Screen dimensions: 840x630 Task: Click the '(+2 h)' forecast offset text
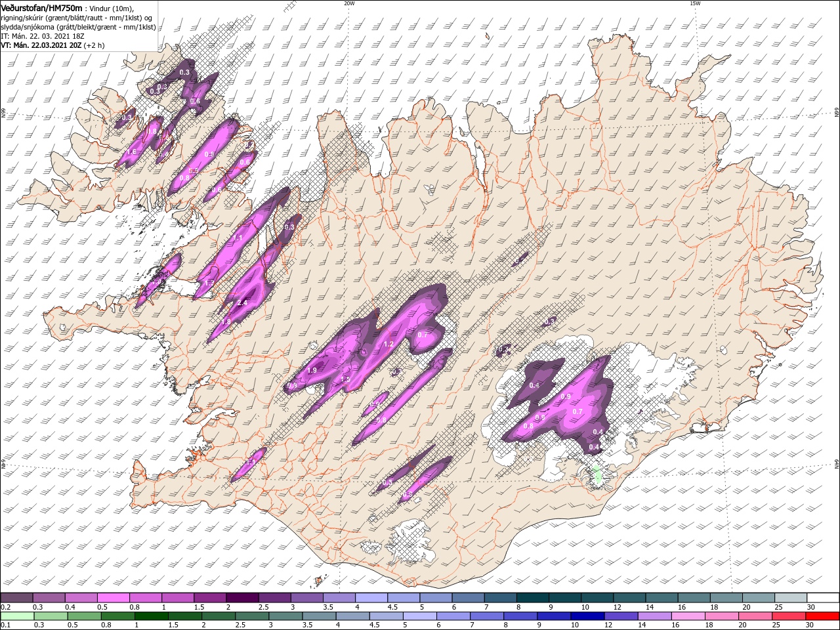click(94, 45)
